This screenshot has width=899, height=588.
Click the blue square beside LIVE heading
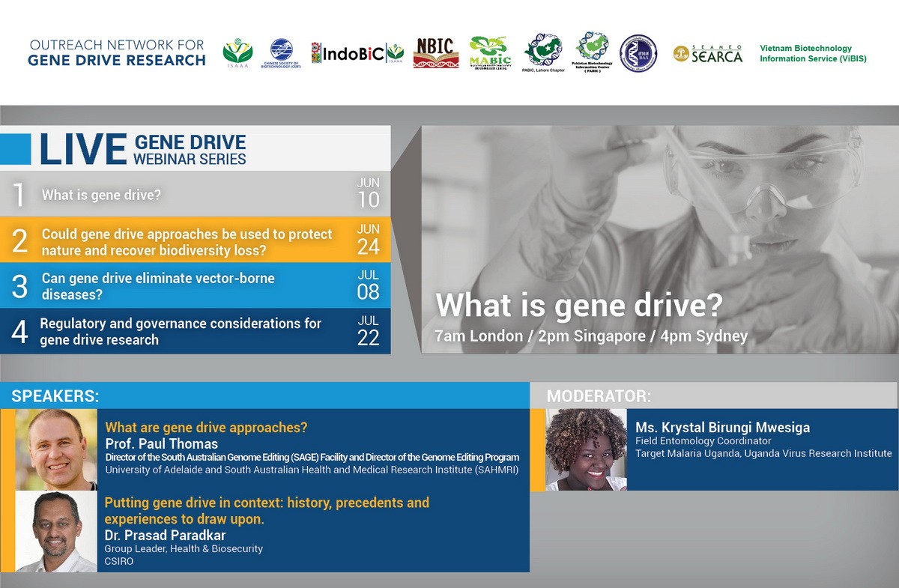coord(16,149)
